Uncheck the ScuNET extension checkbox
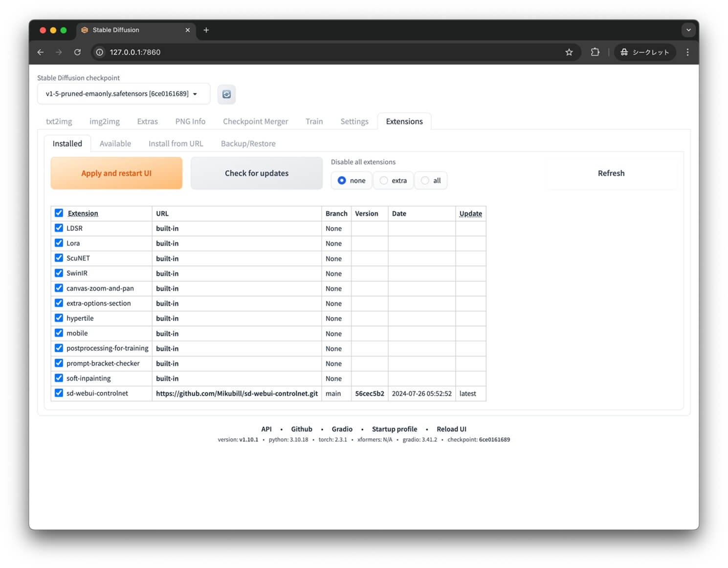 (x=59, y=258)
